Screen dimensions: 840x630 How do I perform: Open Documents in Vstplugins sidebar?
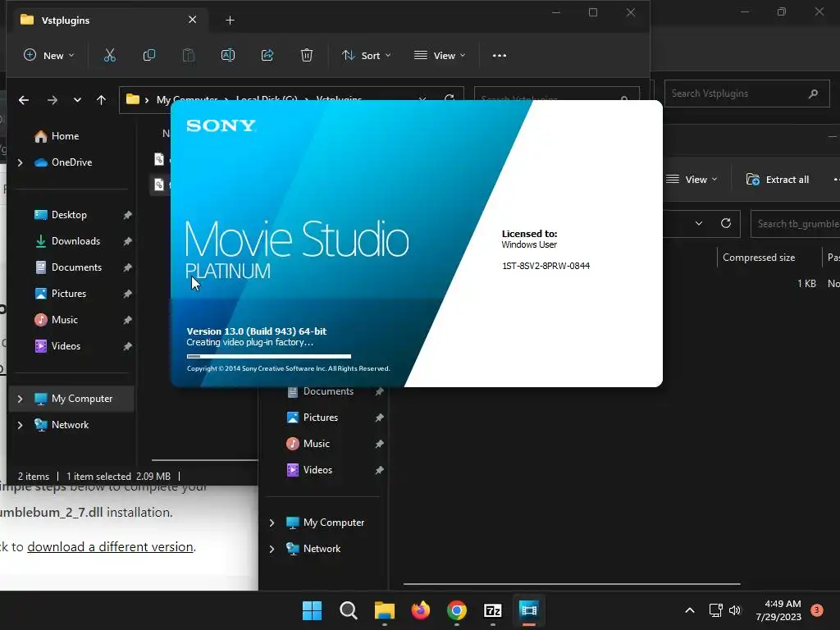[x=68, y=267]
